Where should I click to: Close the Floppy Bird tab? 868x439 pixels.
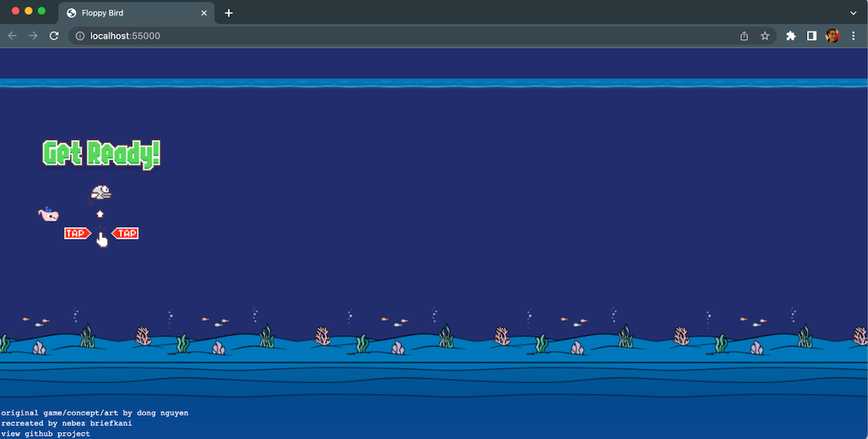pyautogui.click(x=204, y=13)
